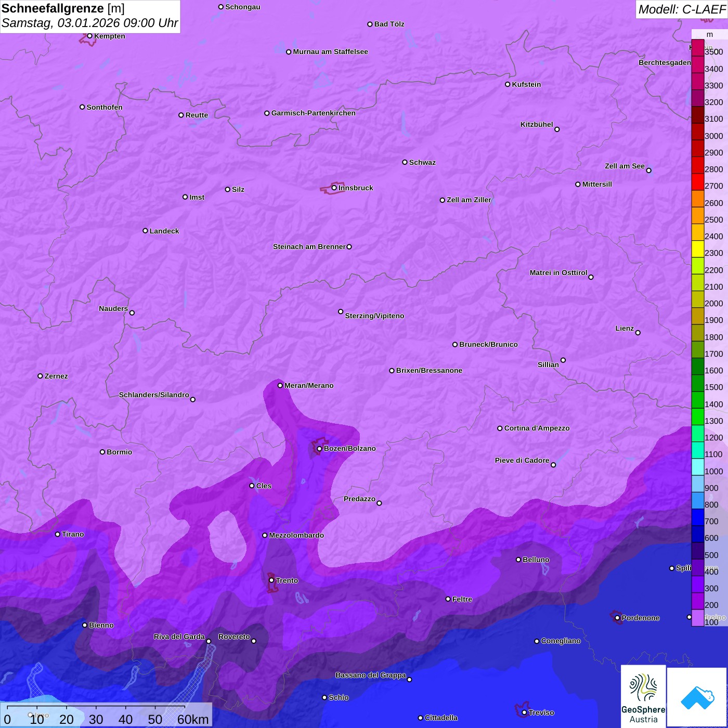Click the Meran/Merano label
This screenshot has width=728, height=728.
tap(309, 385)
